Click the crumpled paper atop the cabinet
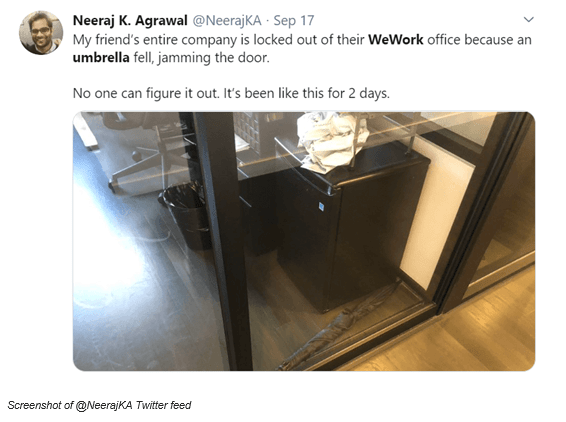The width and height of the screenshot is (566, 422). point(331,141)
